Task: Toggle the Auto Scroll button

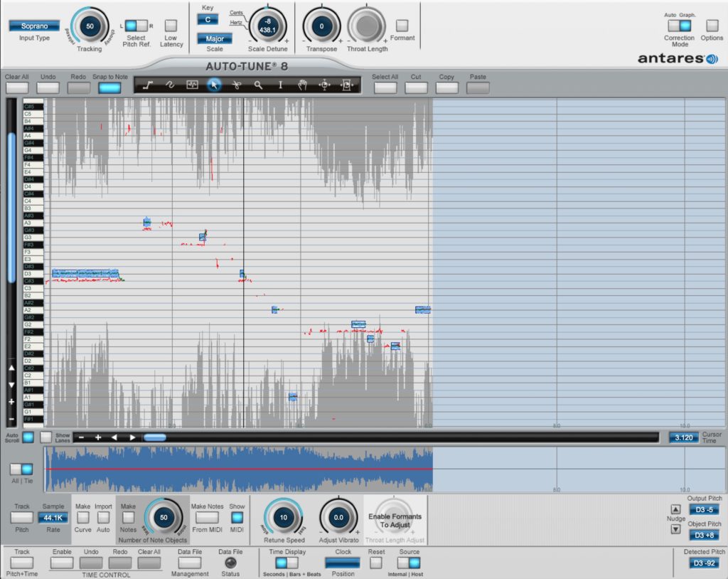Action: pyautogui.click(x=28, y=437)
